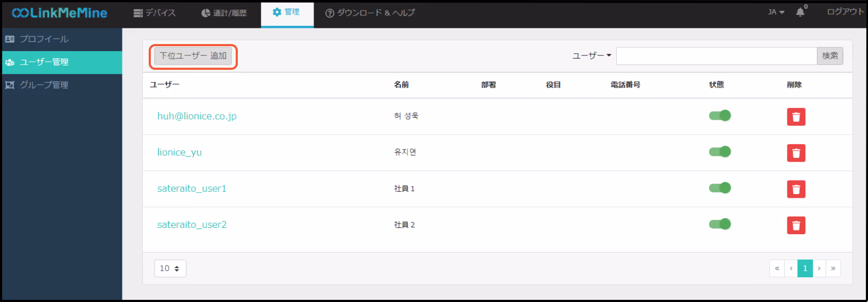Select page 1 in pagination
Viewport: 868px width, 302px height.
805,268
